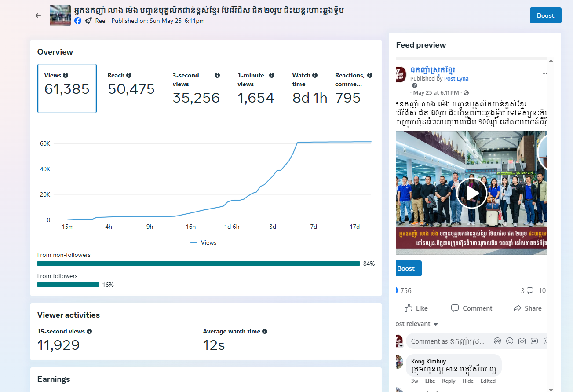This screenshot has height=392, width=573.
Task: Select the 3-second views metric card
Action: [196, 88]
